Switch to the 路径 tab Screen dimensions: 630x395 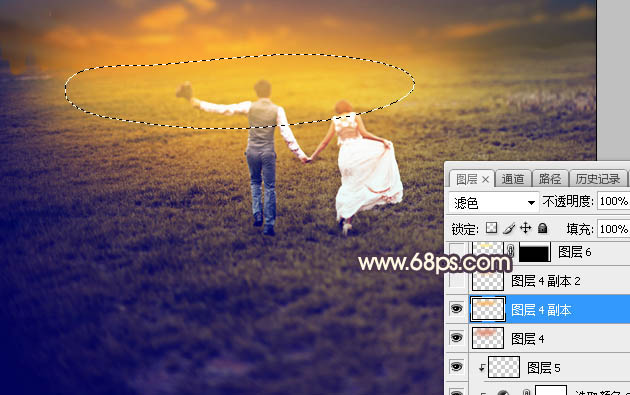point(550,179)
